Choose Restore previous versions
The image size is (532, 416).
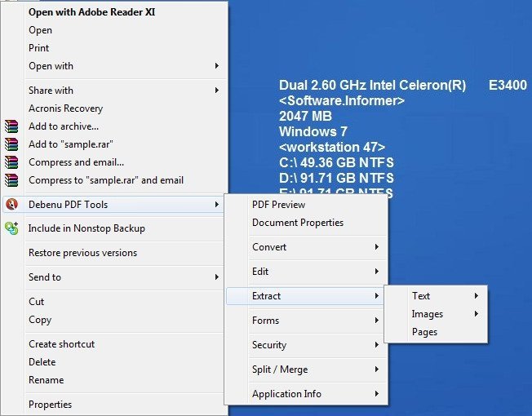coord(114,253)
